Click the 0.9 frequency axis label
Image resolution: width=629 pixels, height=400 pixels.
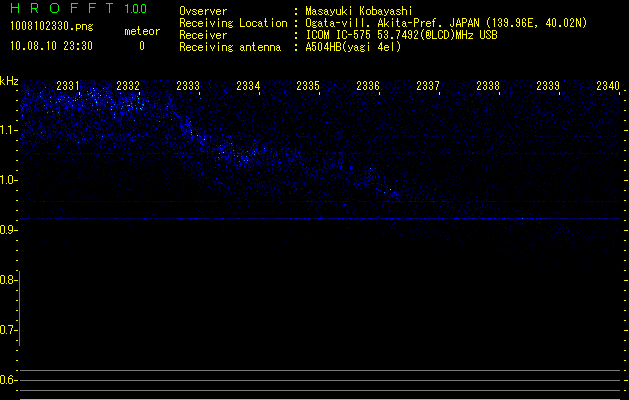[x=7, y=230]
